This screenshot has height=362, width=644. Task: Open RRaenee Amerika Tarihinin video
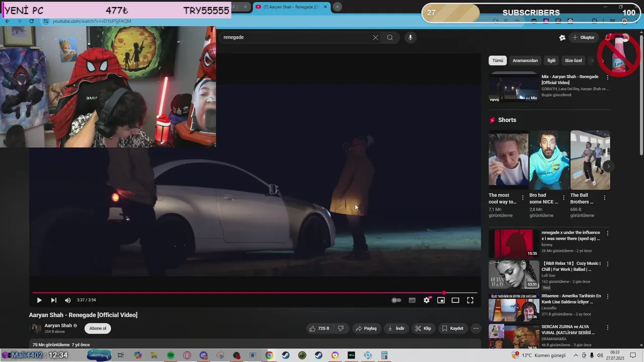(514, 307)
